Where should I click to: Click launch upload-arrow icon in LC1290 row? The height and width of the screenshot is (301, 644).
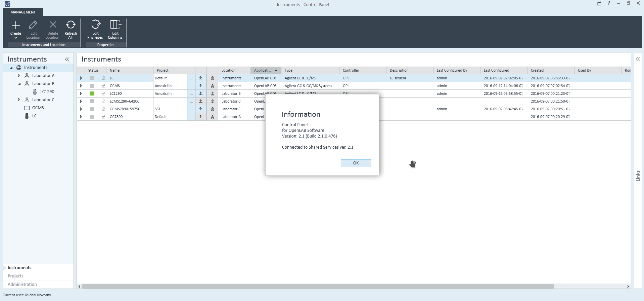coord(201,93)
